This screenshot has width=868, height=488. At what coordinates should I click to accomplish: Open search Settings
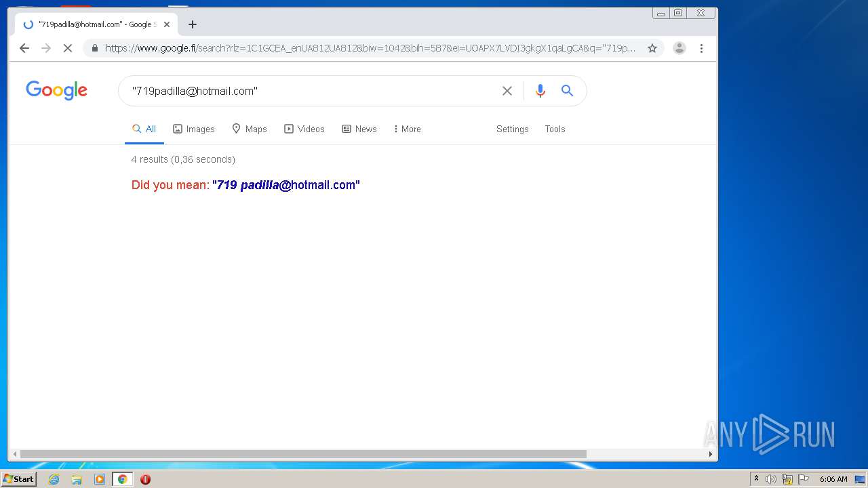coord(512,129)
